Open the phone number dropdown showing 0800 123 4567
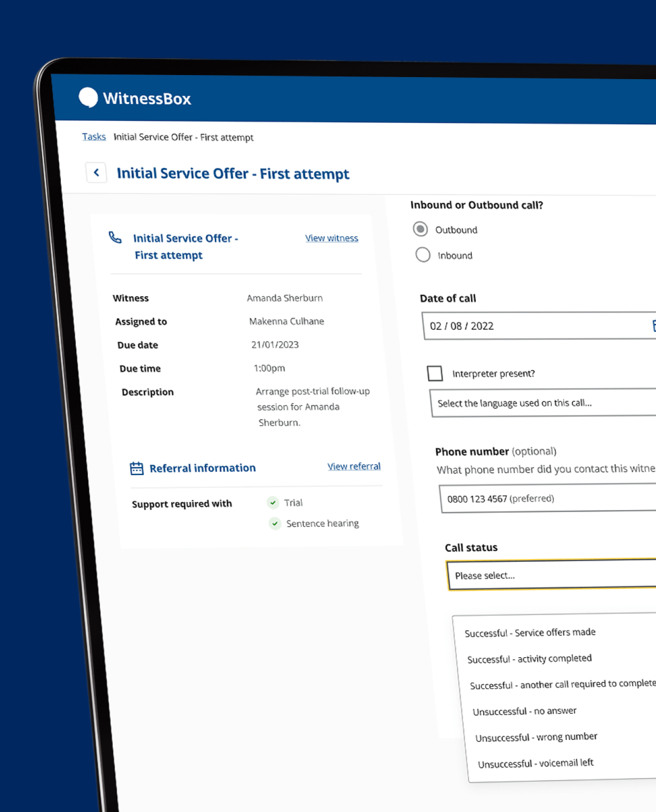 548,498
